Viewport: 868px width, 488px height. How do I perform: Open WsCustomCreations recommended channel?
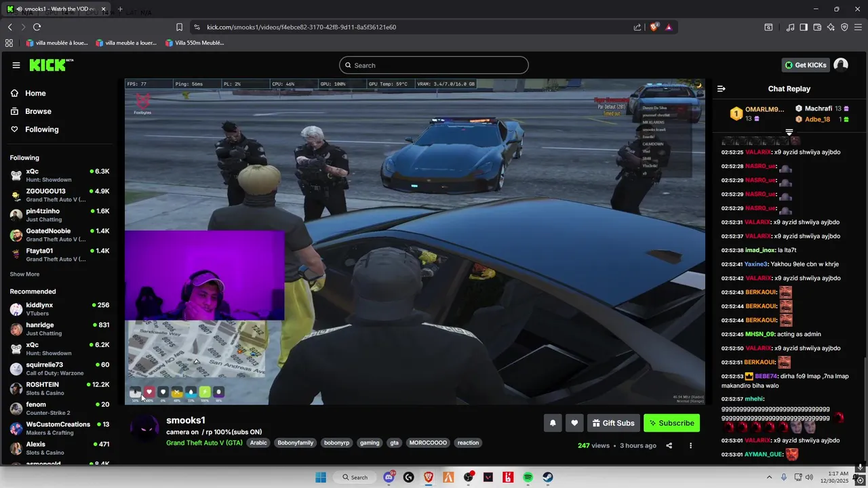tap(59, 428)
